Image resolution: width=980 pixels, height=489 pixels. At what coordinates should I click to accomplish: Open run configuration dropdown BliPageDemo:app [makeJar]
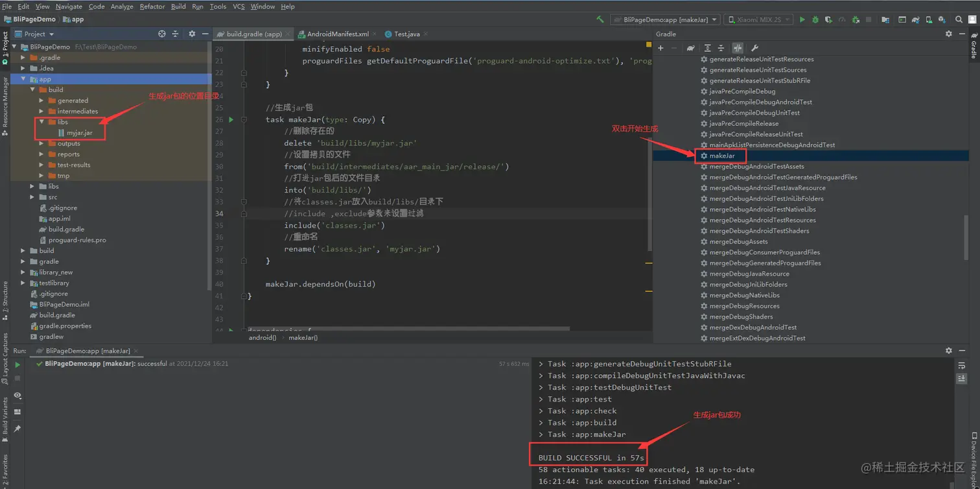(x=664, y=19)
